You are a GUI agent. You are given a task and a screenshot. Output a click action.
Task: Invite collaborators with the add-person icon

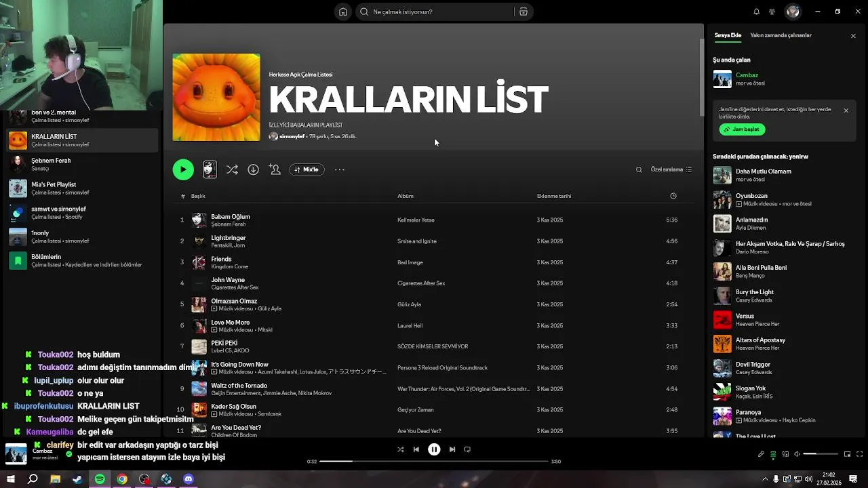[275, 169]
